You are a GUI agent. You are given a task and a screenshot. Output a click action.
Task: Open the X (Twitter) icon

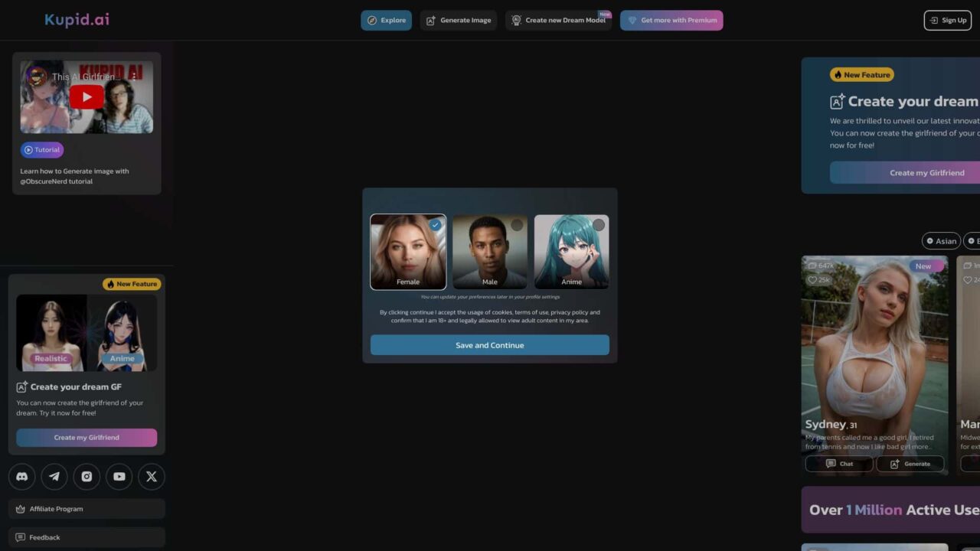pyautogui.click(x=151, y=477)
